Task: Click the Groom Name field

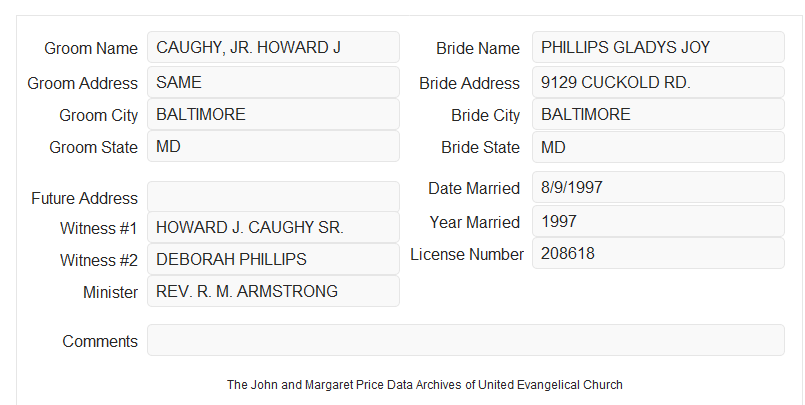Action: pyautogui.click(x=273, y=47)
